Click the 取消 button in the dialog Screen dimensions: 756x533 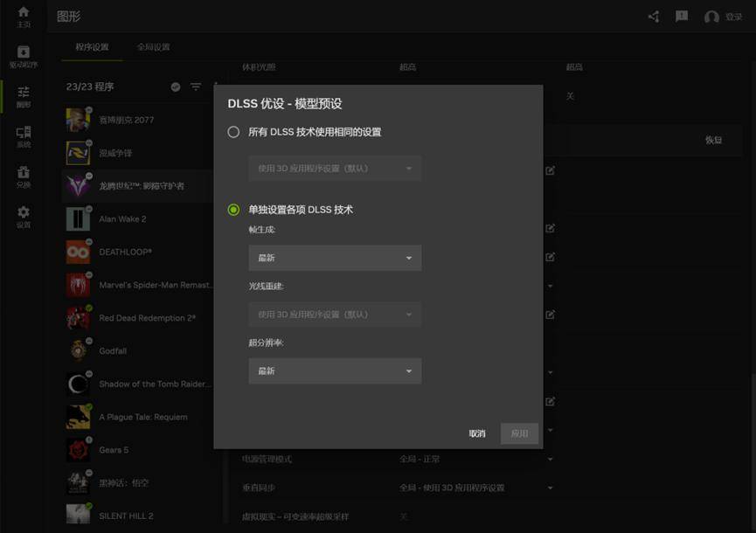click(477, 433)
